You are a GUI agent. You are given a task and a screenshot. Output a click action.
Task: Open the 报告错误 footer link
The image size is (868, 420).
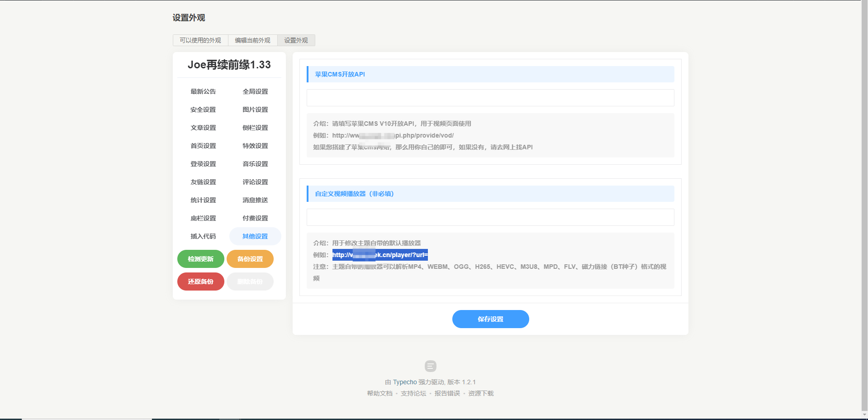click(447, 393)
